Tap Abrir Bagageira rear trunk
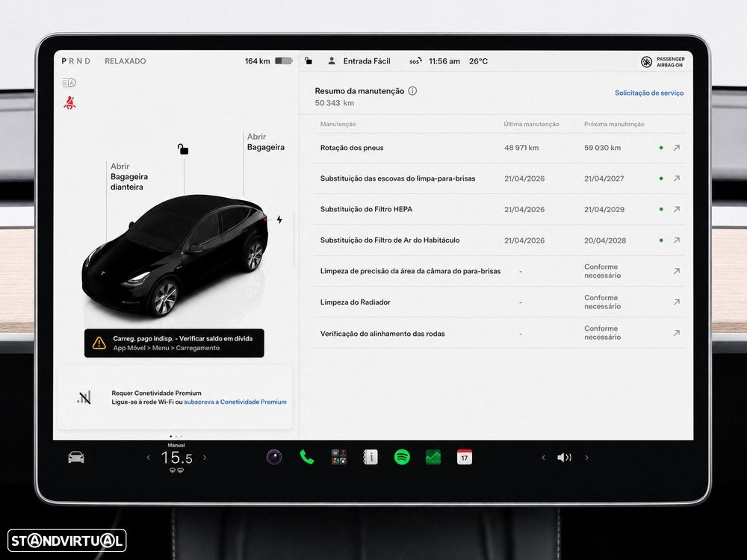747x560 pixels. (266, 142)
